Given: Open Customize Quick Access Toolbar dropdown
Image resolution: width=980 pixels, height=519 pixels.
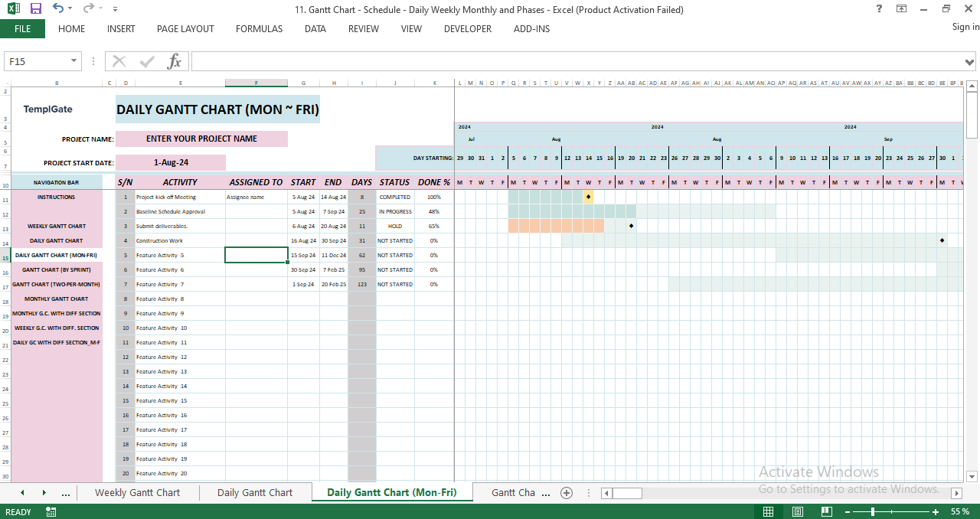Looking at the screenshot, I should (x=115, y=9).
